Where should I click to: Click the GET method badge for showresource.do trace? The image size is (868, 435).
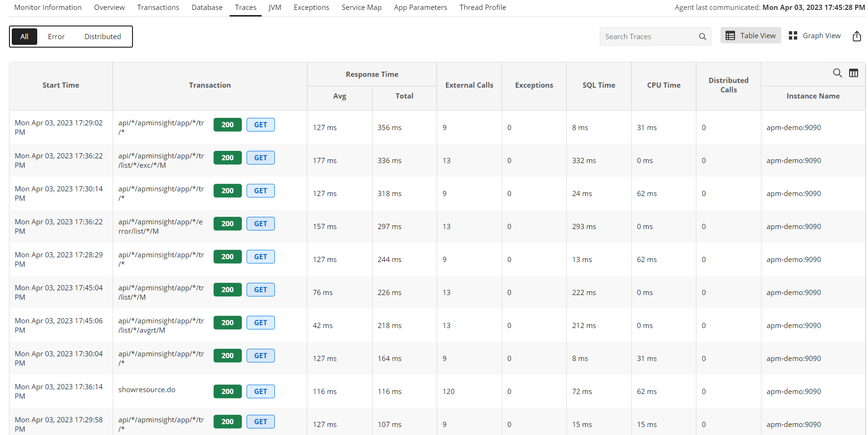[x=260, y=391]
